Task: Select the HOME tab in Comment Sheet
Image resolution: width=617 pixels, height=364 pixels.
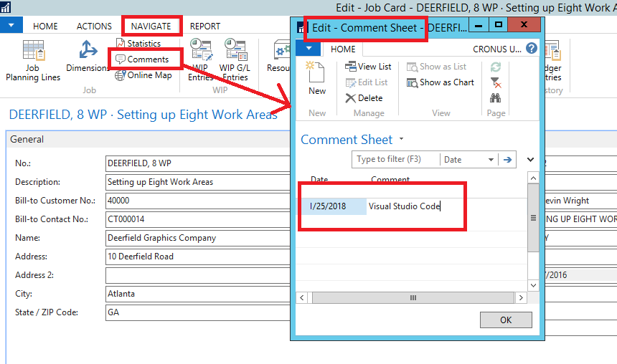Action: (x=343, y=49)
